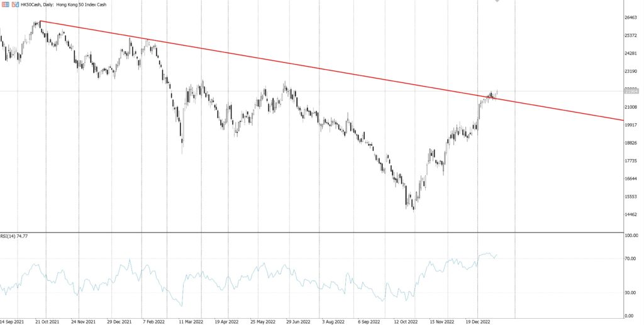Click the gray chart shift triangle marker
Image resolution: width=644 pixels, height=325 pixels.
point(497,2)
